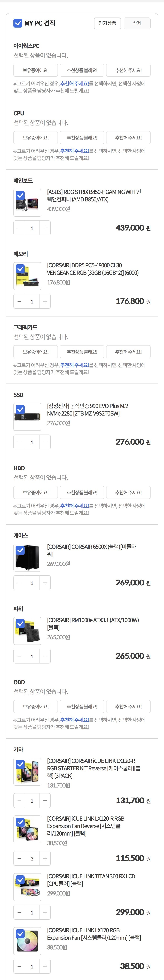Image resolution: width=164 pixels, height=980 pixels.
Task: Click plus for the RM1000e power supply
Action: [45, 656]
